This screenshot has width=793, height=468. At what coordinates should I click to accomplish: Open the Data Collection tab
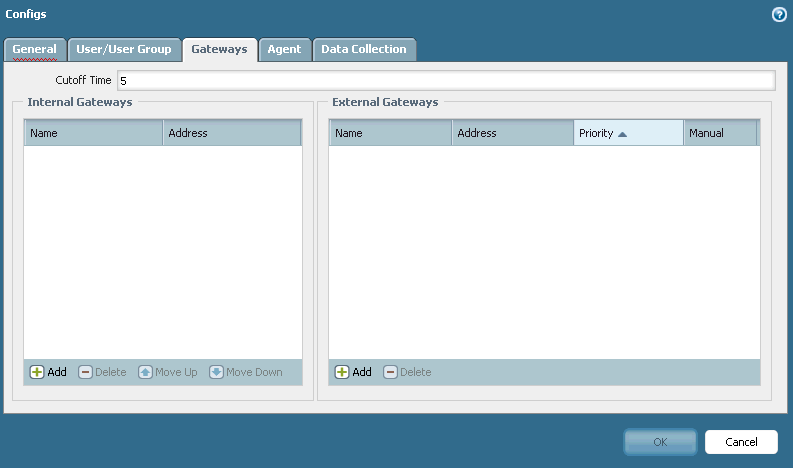click(363, 49)
